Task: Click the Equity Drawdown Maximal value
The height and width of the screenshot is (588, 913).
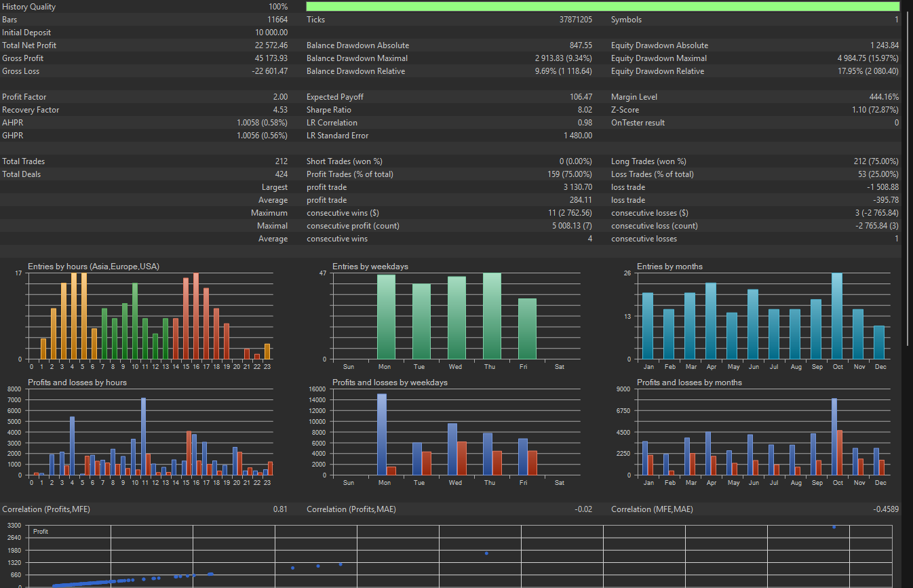Action: pos(868,58)
